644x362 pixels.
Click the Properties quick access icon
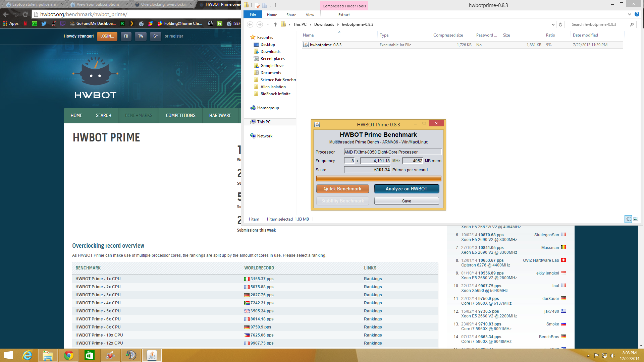click(x=257, y=5)
